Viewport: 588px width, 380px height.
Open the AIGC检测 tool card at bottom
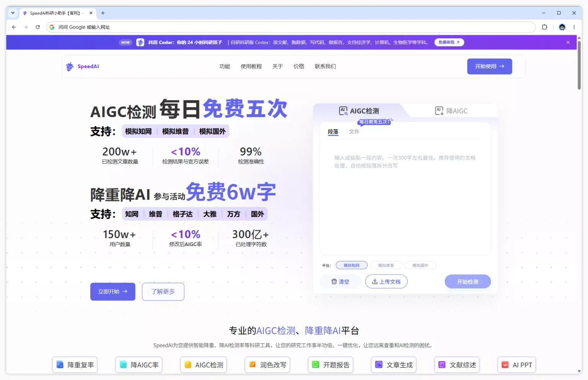tap(204, 365)
